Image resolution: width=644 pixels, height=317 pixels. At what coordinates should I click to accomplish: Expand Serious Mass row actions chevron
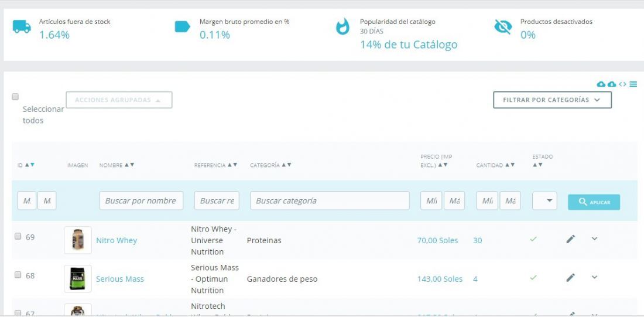pyautogui.click(x=594, y=277)
